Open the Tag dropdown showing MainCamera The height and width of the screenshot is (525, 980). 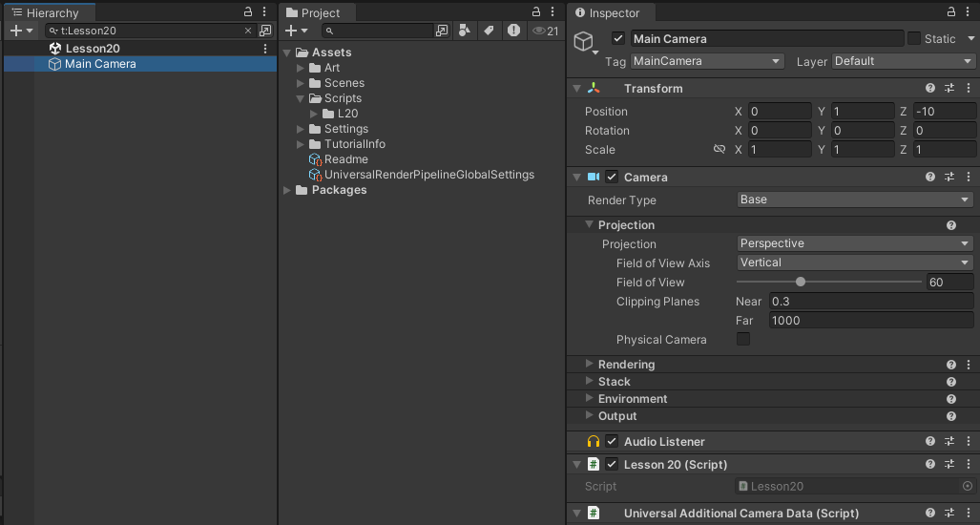point(707,61)
